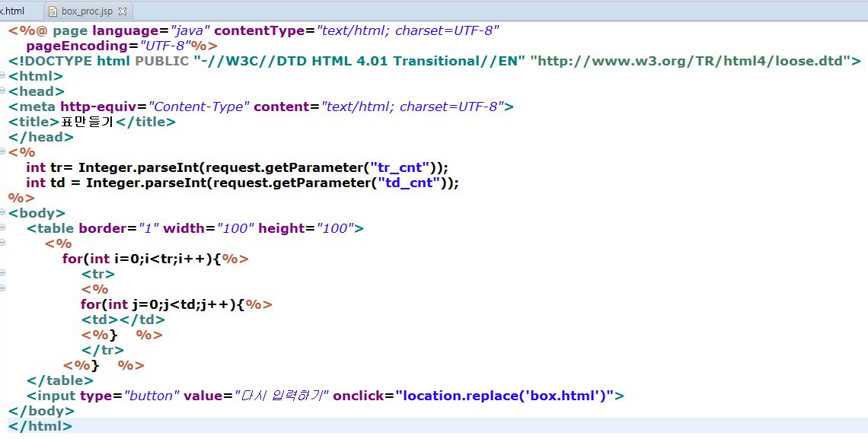Click the height="100" attribute of the table
This screenshot has width=868, height=439.
pyautogui.click(x=306, y=228)
